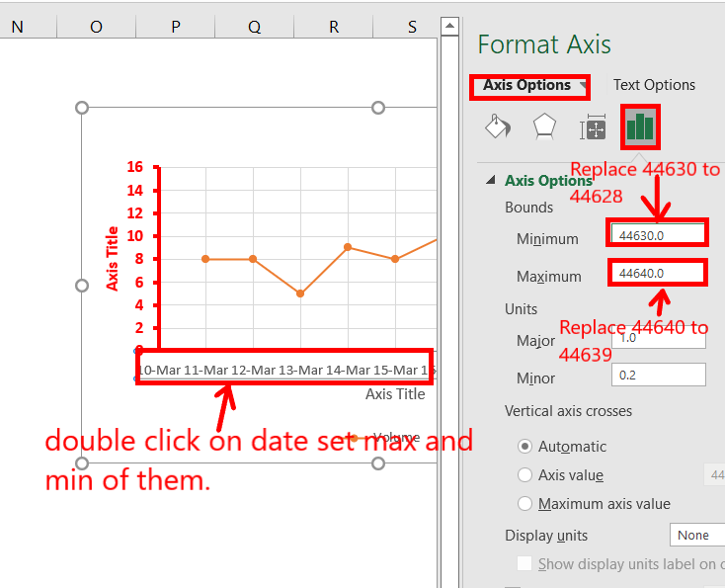Switch to the Axis Options tab
The image size is (725, 588).
pos(526,85)
